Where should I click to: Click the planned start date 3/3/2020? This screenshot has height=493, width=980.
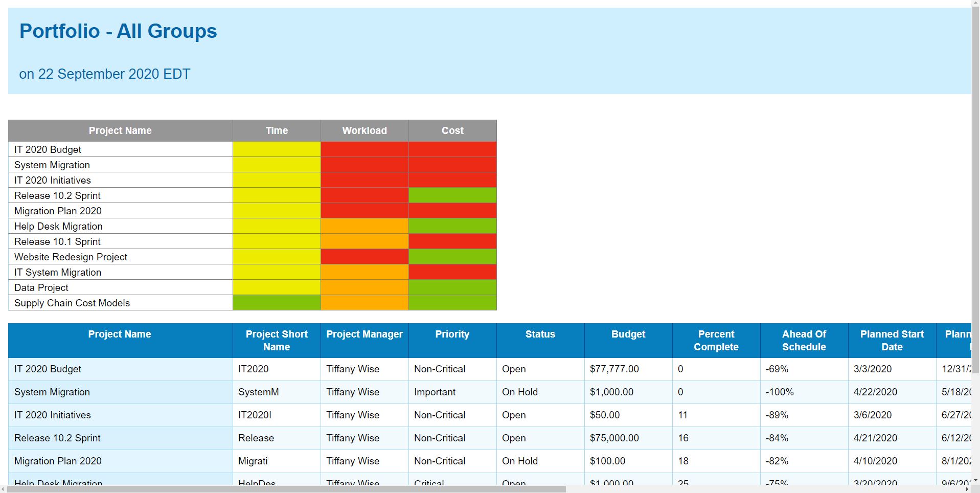click(x=873, y=369)
